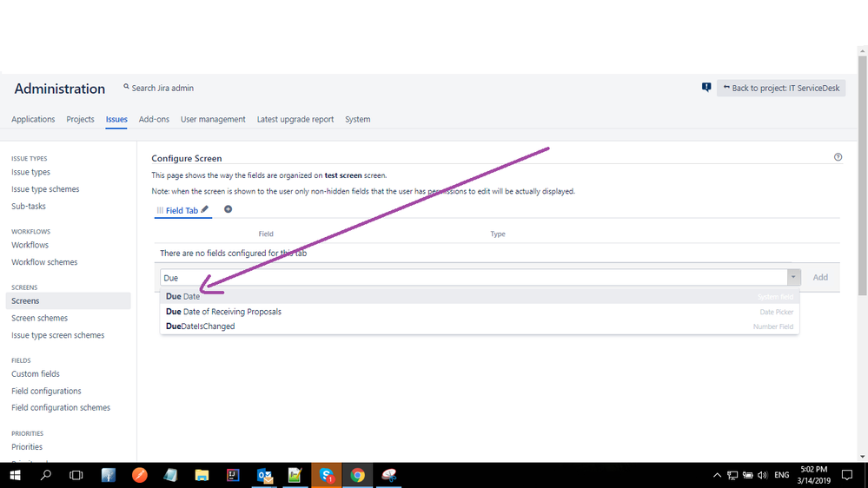Open the Projects tab
868x488 pixels.
(80, 119)
